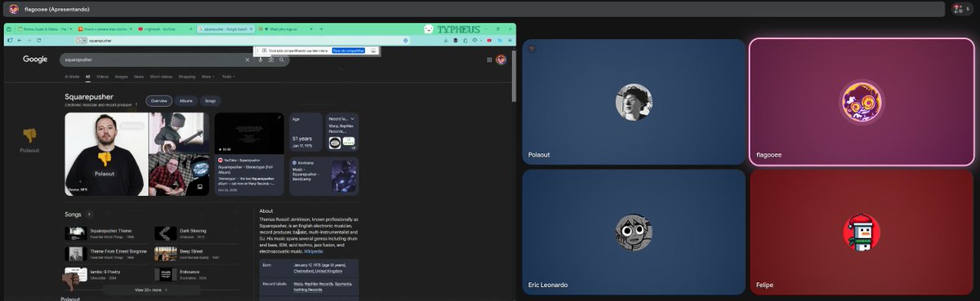The width and height of the screenshot is (980, 301).
Task: Open the Bandcamp Squarepusher music card
Action: coord(324,175)
